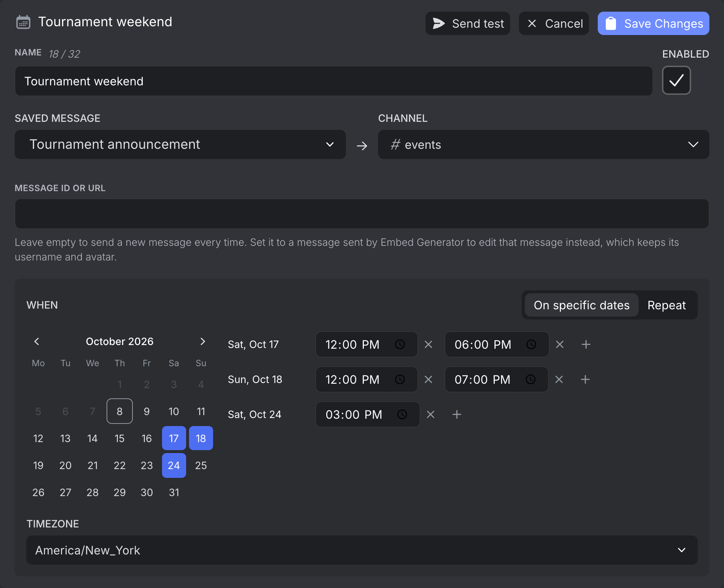Image resolution: width=724 pixels, height=588 pixels.
Task: Add another time for Sun, Oct 18
Action: (585, 379)
